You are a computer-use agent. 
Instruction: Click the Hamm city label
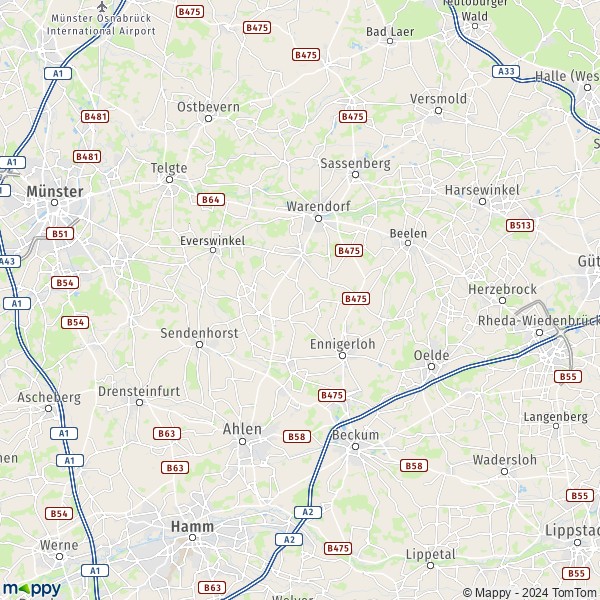(192, 527)
